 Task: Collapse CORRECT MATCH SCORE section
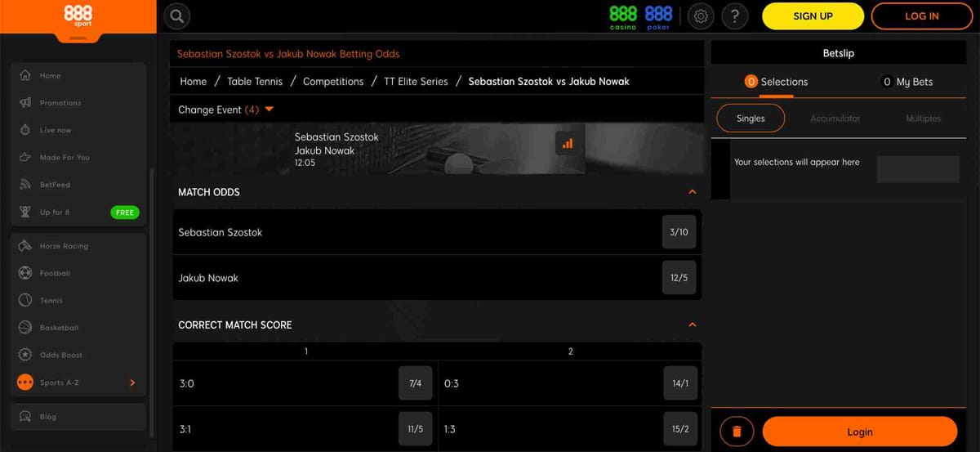coord(693,324)
